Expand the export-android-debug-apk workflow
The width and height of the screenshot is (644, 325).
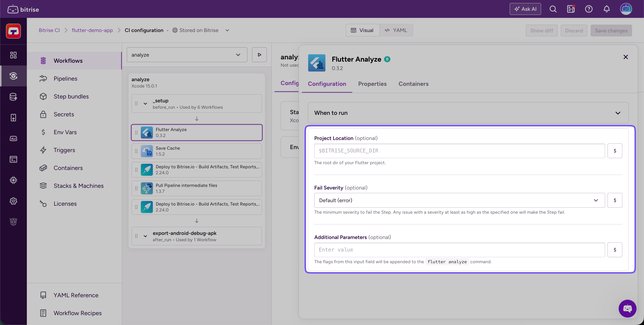point(145,236)
